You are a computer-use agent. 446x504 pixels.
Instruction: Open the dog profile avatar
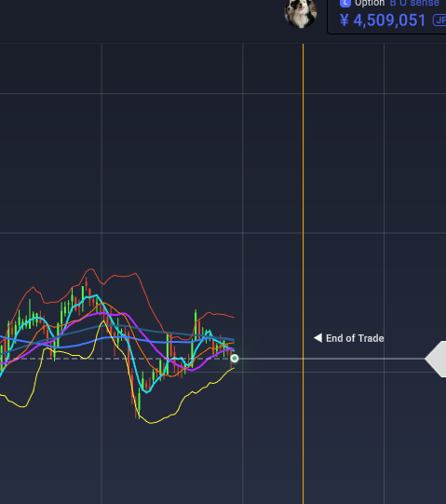(301, 13)
